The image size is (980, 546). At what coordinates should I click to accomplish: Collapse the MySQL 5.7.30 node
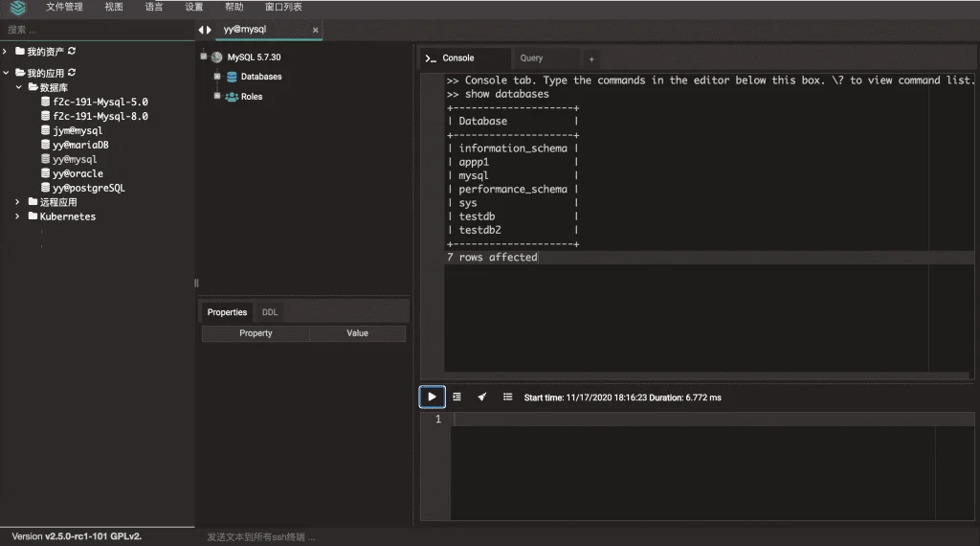coord(204,57)
